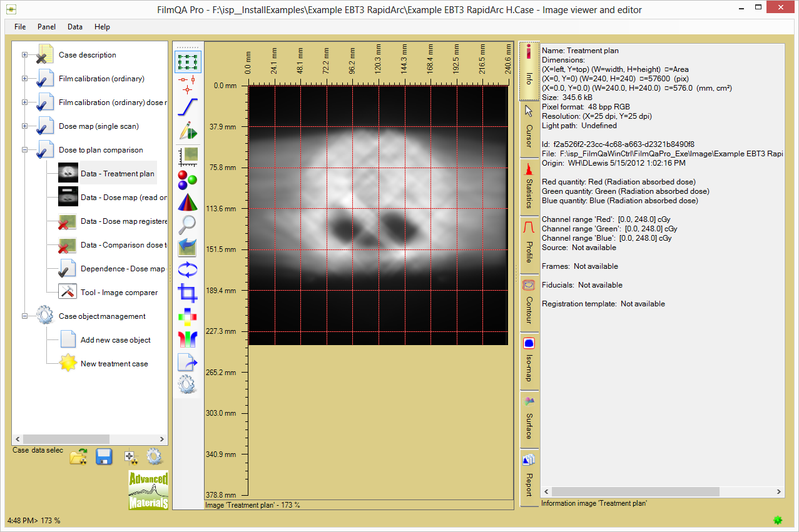Click the plus-with-radiation-symbol add icon
The width and height of the screenshot is (799, 532).
[x=130, y=457]
